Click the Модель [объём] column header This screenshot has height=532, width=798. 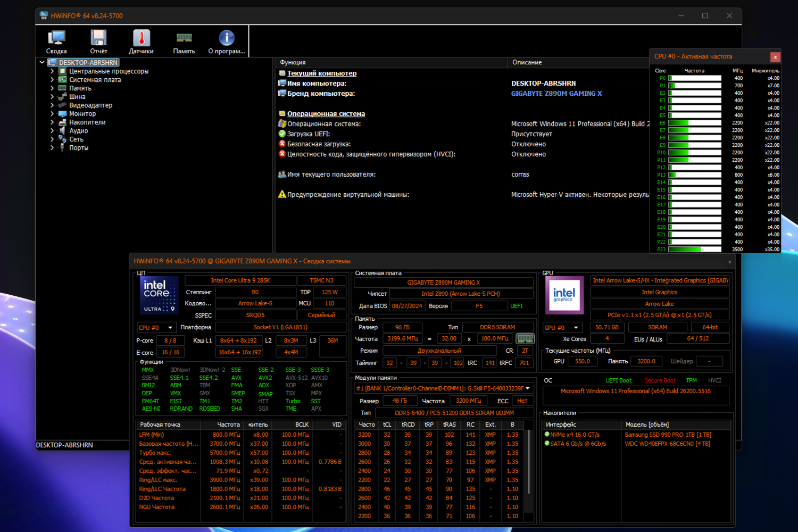pos(676,425)
